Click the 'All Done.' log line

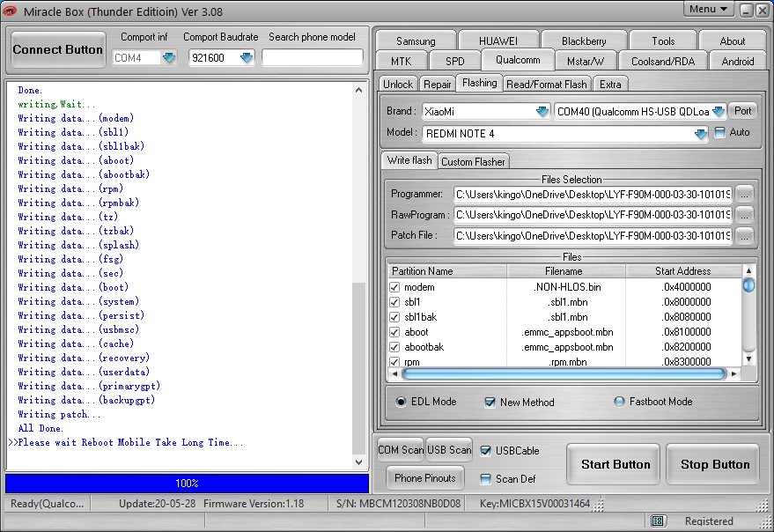tap(41, 428)
